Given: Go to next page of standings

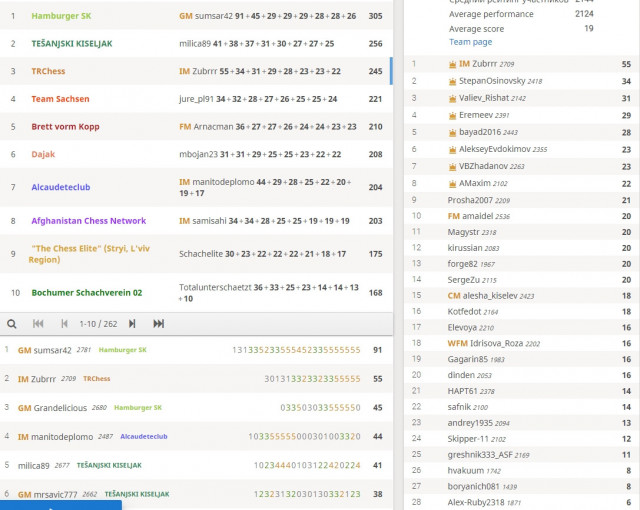Looking at the screenshot, I should point(132,324).
